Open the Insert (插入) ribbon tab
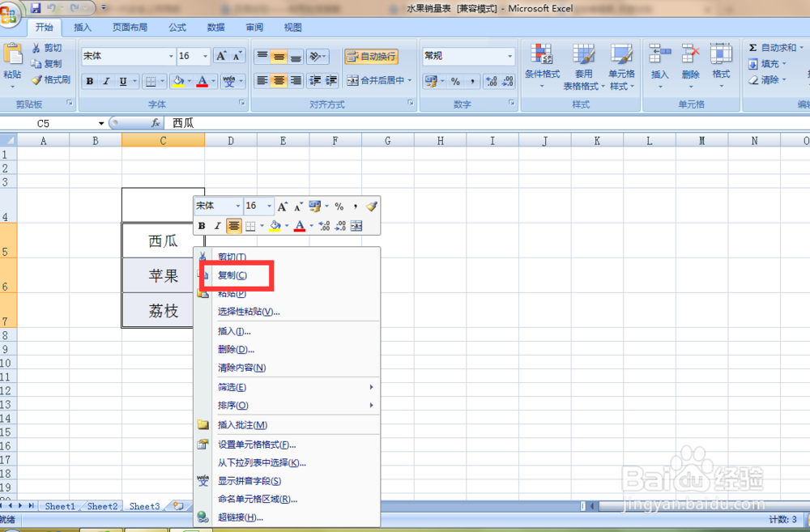The image size is (810, 532). click(82, 28)
